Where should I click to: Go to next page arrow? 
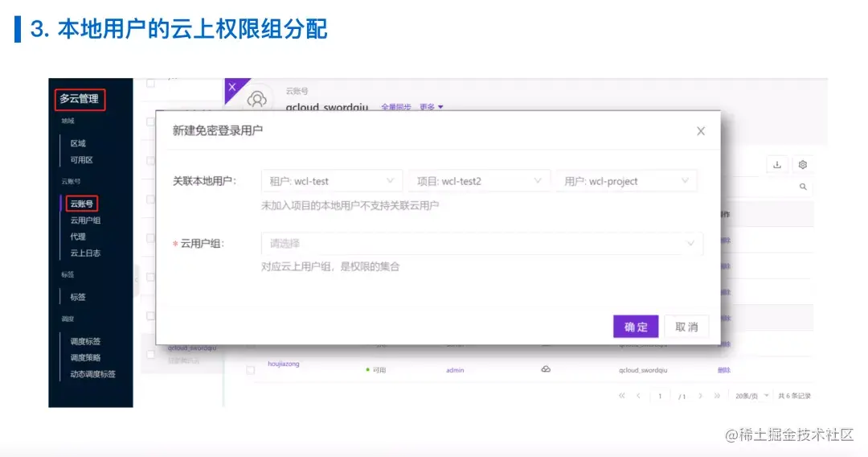point(700,396)
